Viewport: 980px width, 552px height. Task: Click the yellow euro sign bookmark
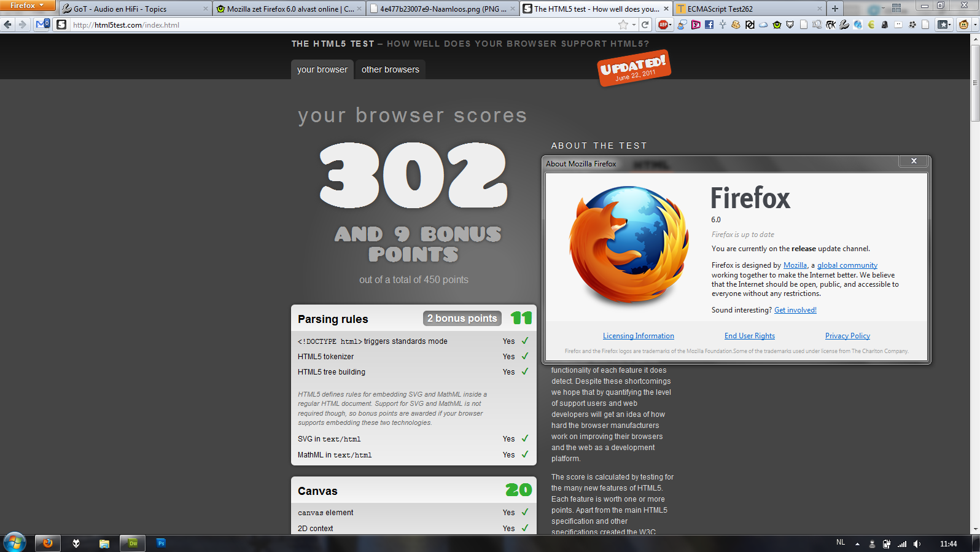(871, 25)
